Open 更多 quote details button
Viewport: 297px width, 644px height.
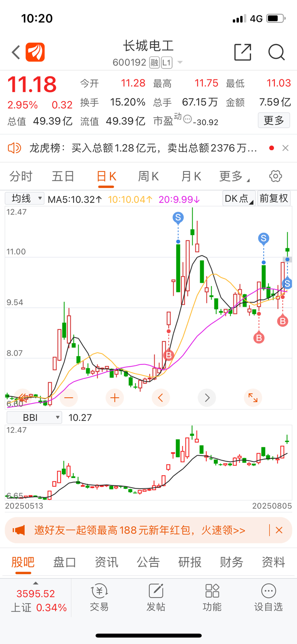point(274,120)
